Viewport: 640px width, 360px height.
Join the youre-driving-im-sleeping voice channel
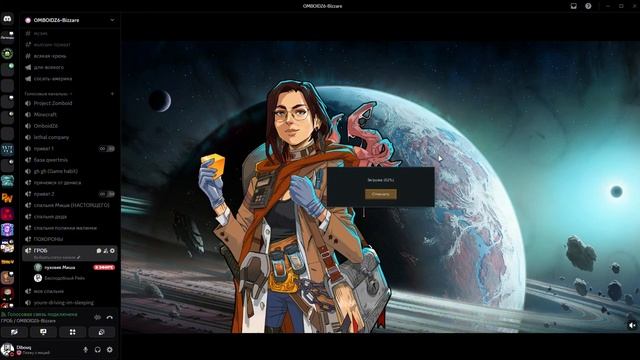tap(70, 302)
